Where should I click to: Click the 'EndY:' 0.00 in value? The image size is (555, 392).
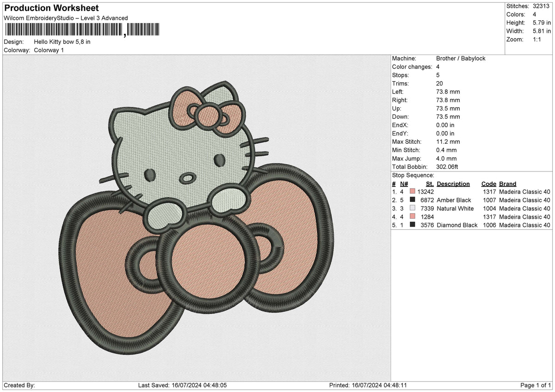click(x=445, y=134)
